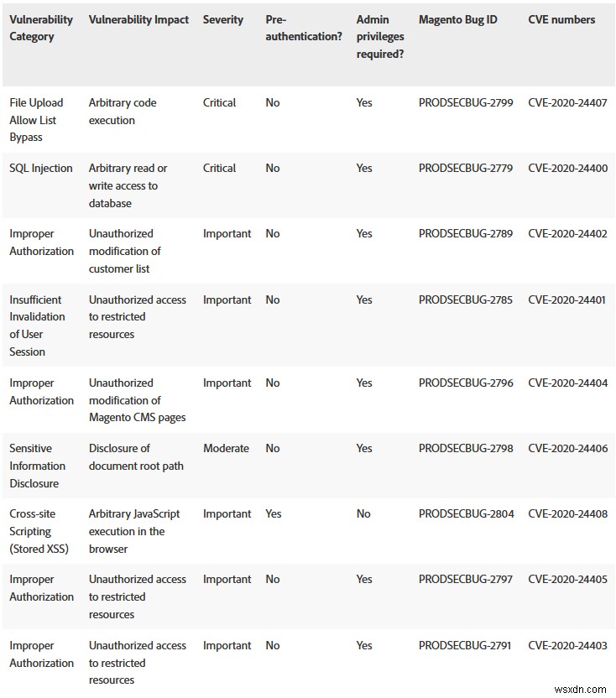The width and height of the screenshot is (616, 698).
Task: Click the CVE-2020-24407 number
Action: coord(567,102)
